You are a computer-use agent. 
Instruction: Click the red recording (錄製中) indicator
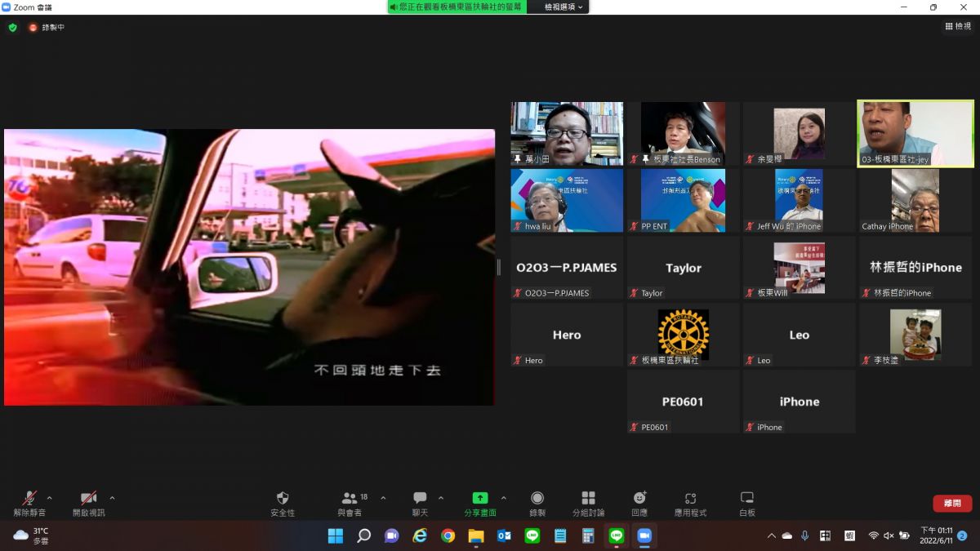coord(47,27)
